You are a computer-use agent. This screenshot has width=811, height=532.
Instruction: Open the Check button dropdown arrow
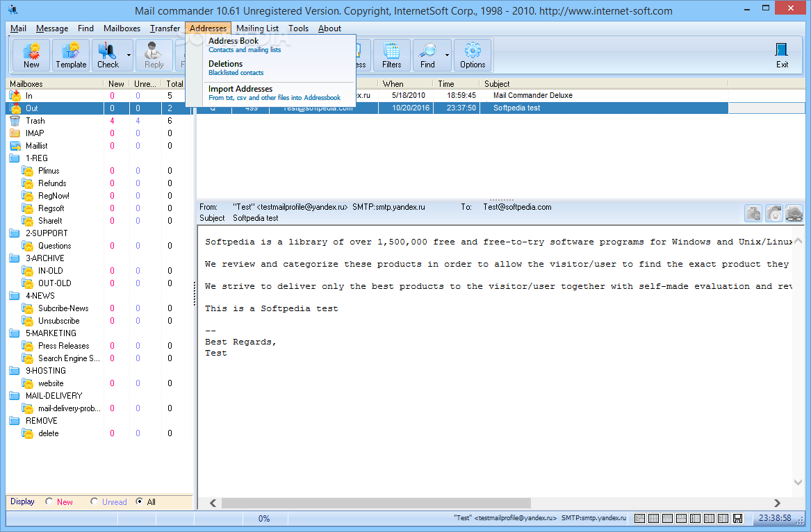pyautogui.click(x=129, y=56)
